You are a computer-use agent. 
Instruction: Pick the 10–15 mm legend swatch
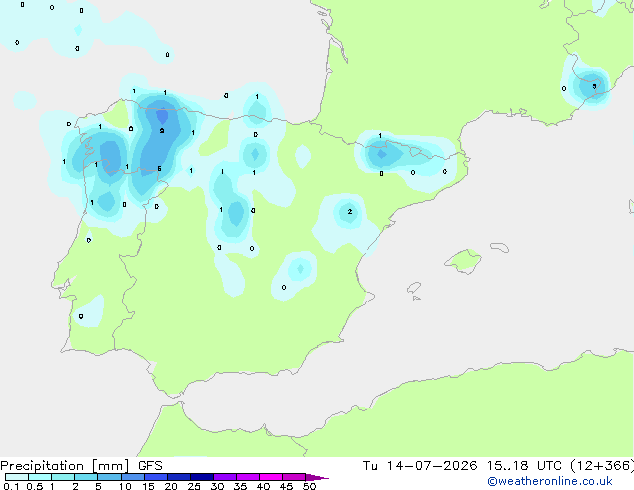point(133,477)
